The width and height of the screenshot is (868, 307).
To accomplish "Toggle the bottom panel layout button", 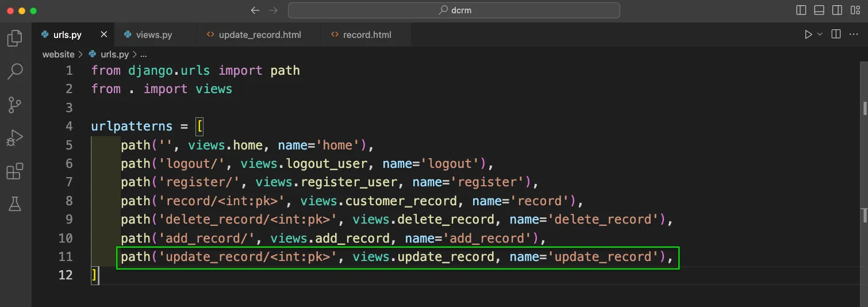I will (x=820, y=10).
